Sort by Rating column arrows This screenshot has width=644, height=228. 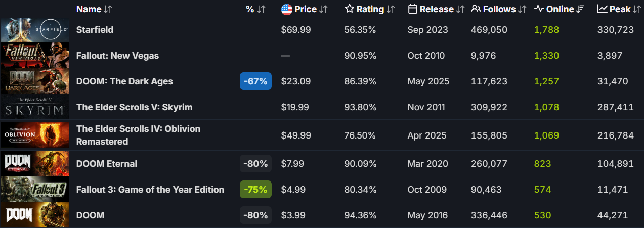pyautogui.click(x=391, y=9)
